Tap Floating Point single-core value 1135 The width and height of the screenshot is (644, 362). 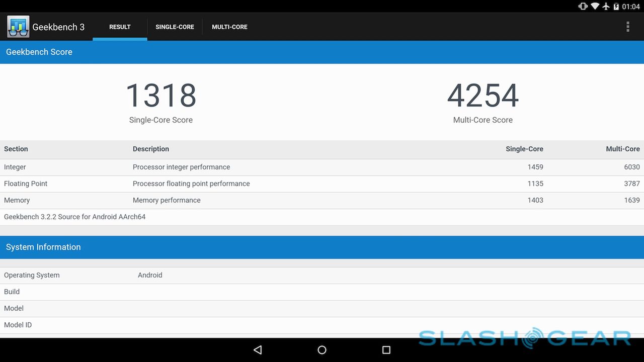(x=535, y=184)
